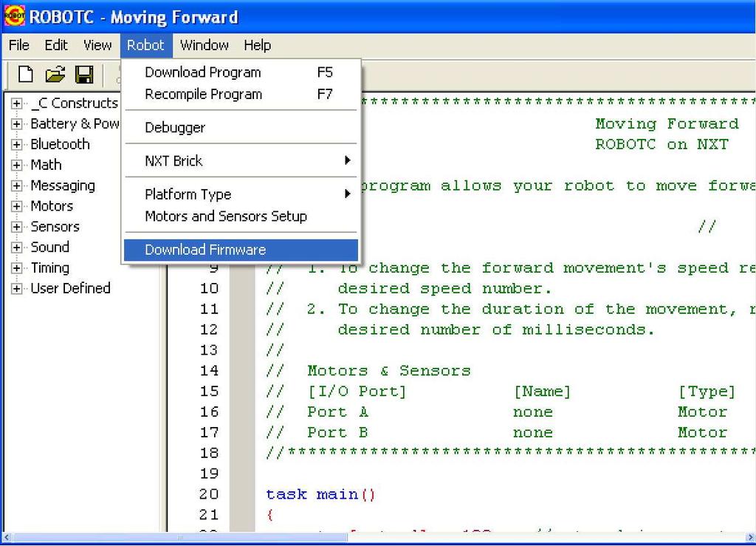
Task: Expand the _C Constructs tree node
Action: 16,103
